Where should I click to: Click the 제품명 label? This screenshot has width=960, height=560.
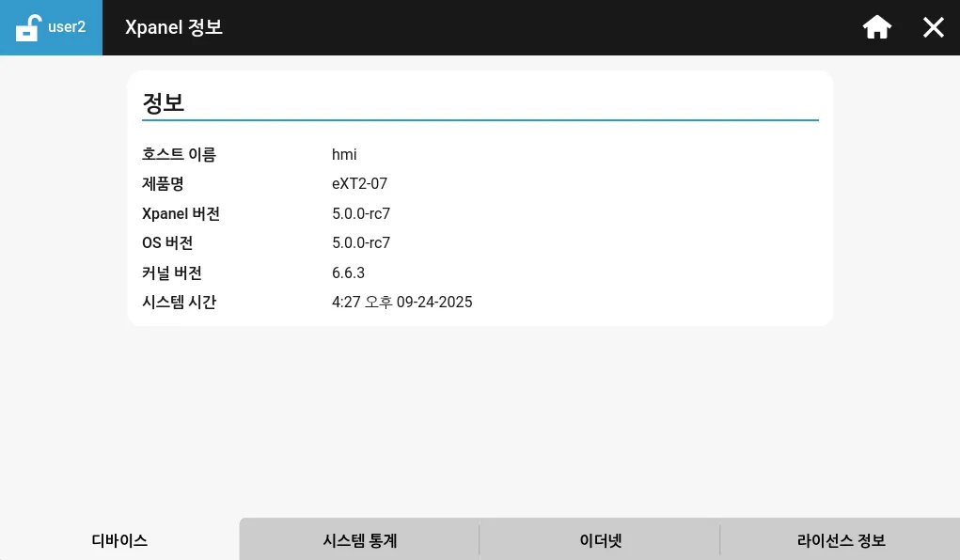click(x=163, y=184)
